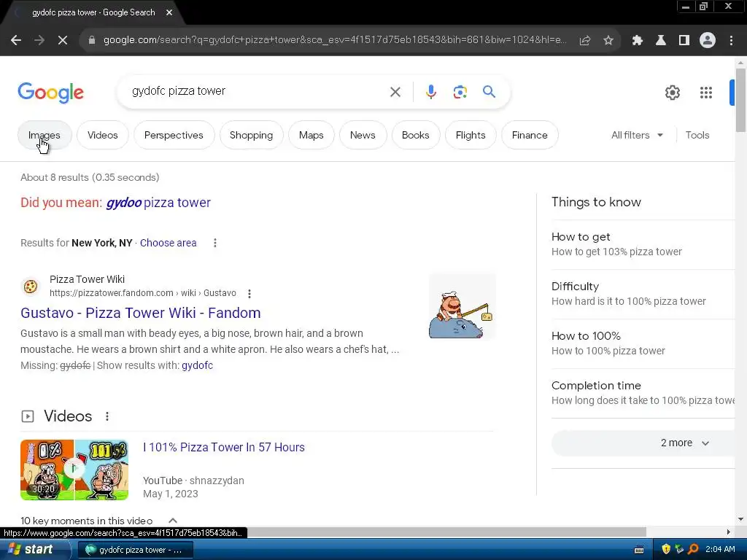This screenshot has width=747, height=560.
Task: Click the taskbar clock showing 2:04 AM
Action: coord(720,549)
